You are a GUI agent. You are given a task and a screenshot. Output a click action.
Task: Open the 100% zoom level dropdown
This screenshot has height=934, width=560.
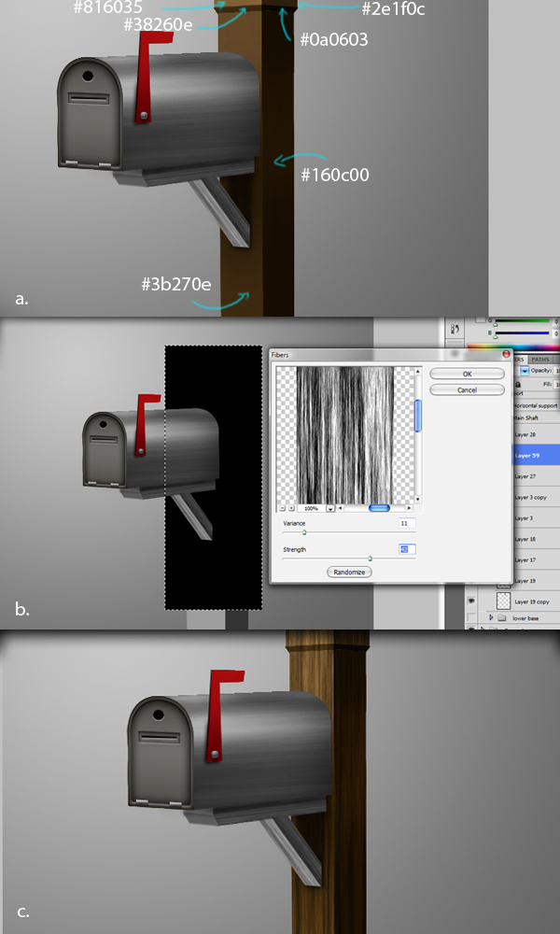[330, 509]
